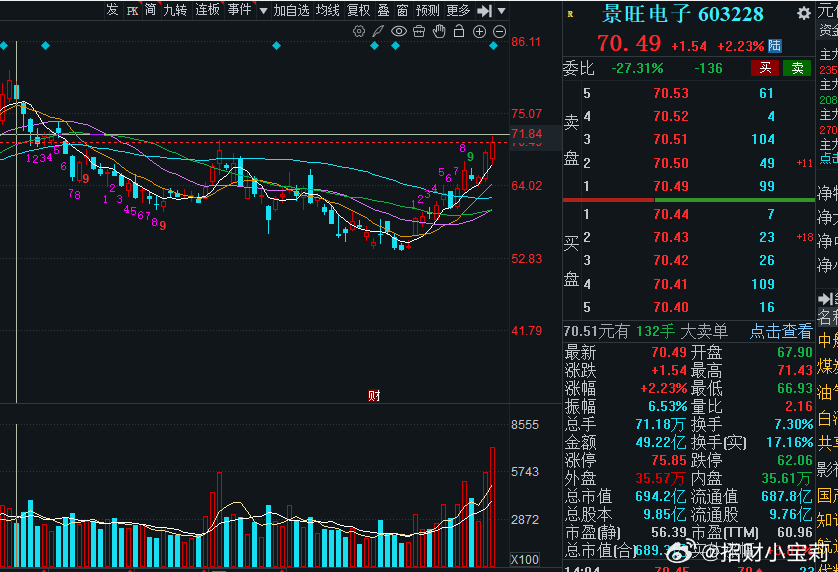The image size is (838, 572).
Task: Click buy level 5 price 70.40
Action: point(671,307)
